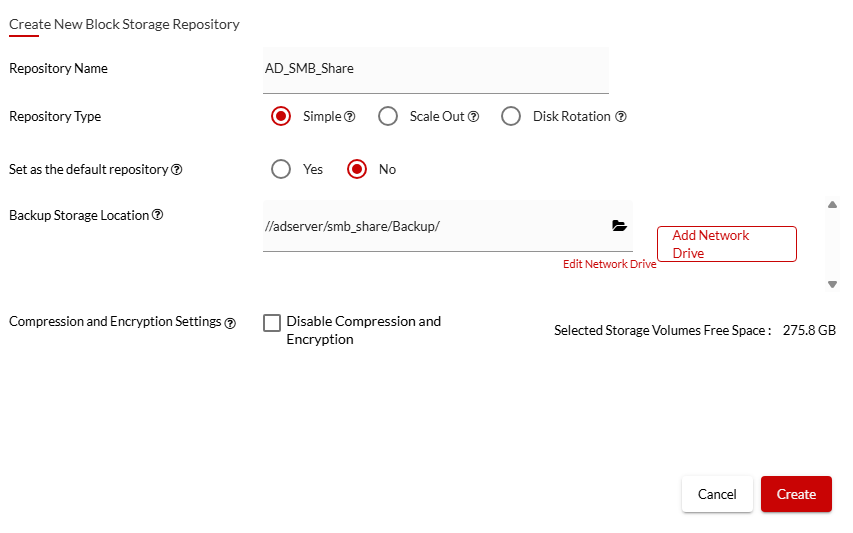
Task: Enable Disable Compression and Encryption checkbox
Action: (272, 323)
